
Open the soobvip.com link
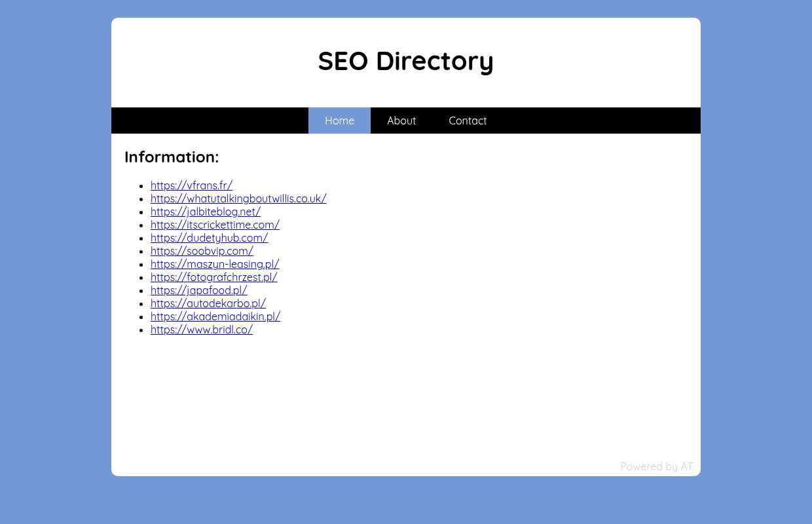coord(202,251)
